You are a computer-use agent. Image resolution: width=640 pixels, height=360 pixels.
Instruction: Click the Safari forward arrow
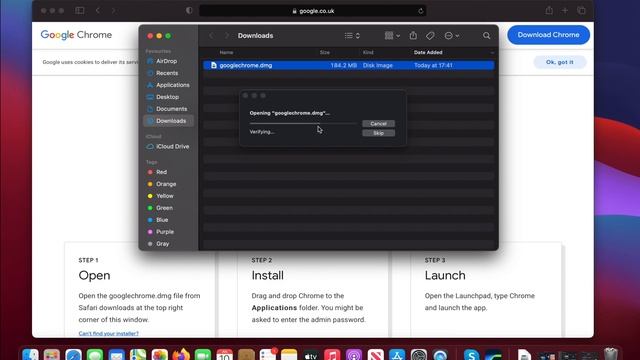[113, 11]
